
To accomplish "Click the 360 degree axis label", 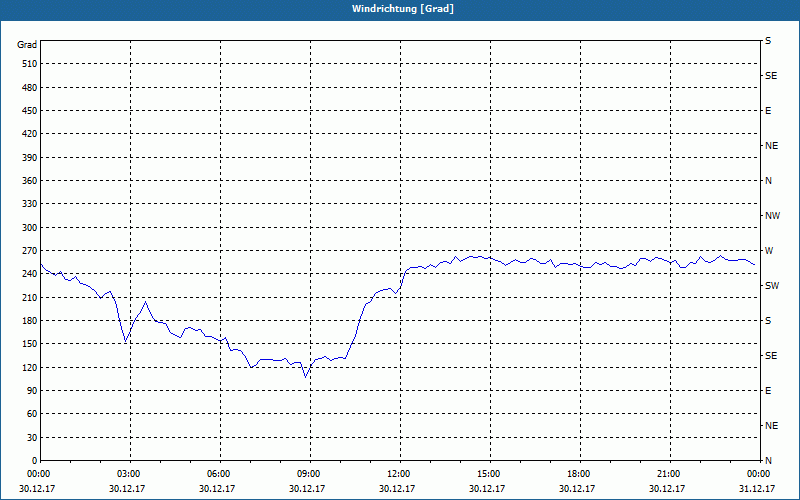I will (29, 181).
